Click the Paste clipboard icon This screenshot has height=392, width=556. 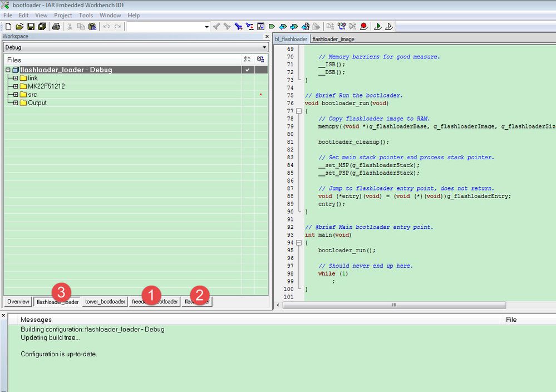[92, 27]
